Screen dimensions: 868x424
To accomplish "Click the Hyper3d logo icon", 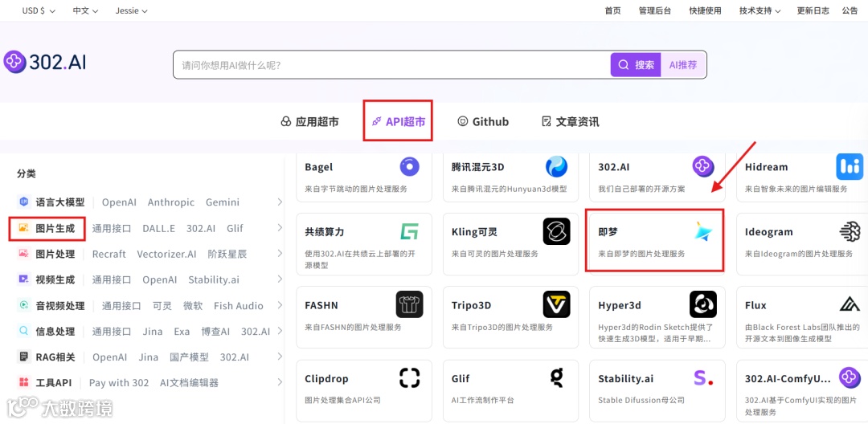I will coord(703,304).
